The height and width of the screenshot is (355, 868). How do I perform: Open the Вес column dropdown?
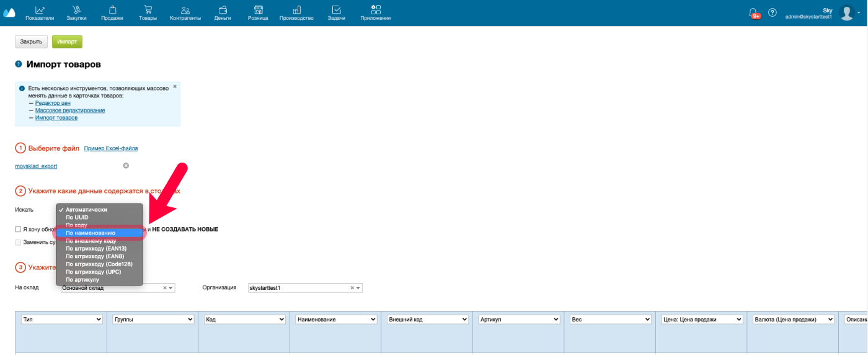tap(611, 319)
